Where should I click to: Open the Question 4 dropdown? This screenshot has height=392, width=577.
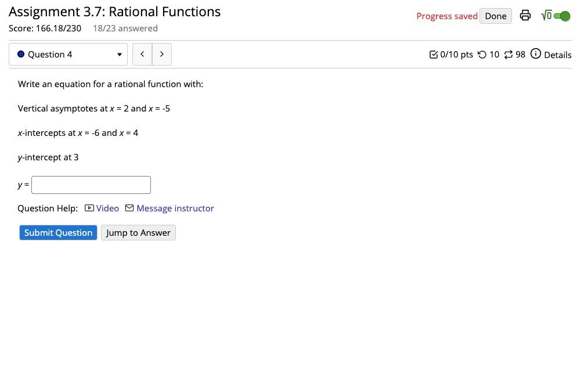pyautogui.click(x=68, y=54)
